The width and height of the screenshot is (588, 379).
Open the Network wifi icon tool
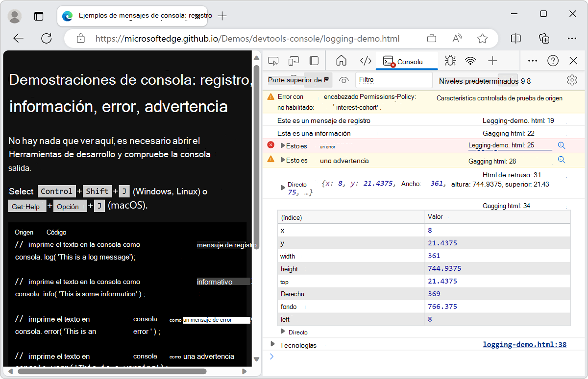pos(470,61)
